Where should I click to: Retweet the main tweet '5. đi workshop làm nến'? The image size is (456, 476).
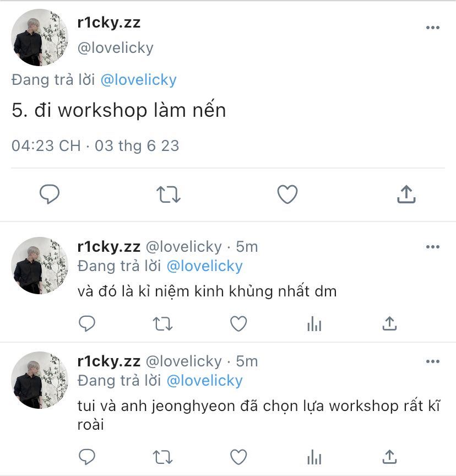[x=169, y=194]
